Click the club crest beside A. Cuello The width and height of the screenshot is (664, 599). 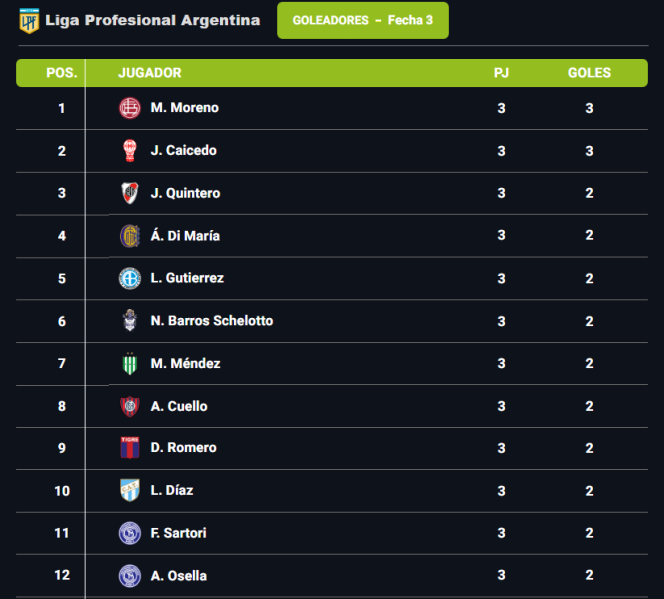pyautogui.click(x=130, y=406)
